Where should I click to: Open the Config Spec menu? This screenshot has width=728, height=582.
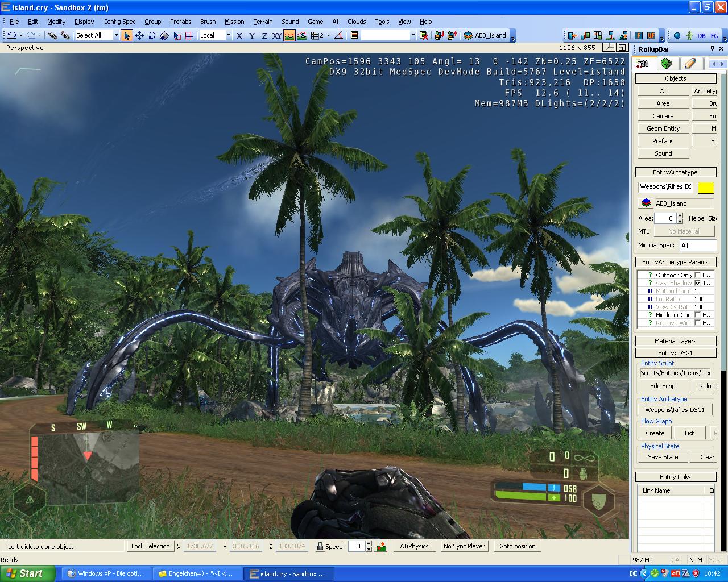[119, 22]
